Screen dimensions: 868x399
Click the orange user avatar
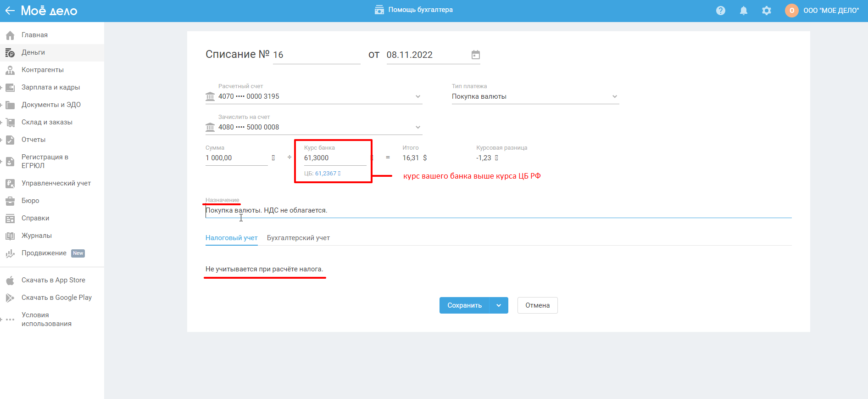point(792,11)
